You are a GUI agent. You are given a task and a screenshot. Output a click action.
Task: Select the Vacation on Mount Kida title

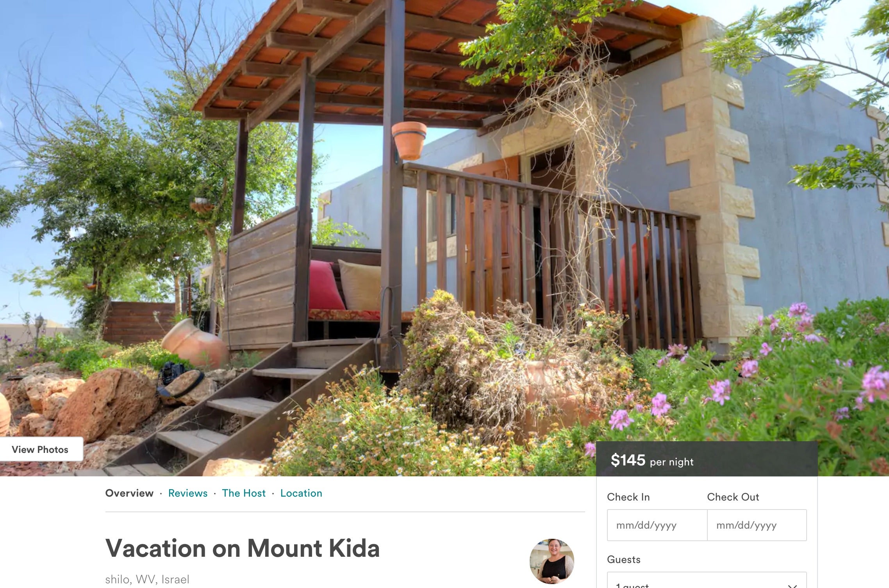(x=242, y=548)
